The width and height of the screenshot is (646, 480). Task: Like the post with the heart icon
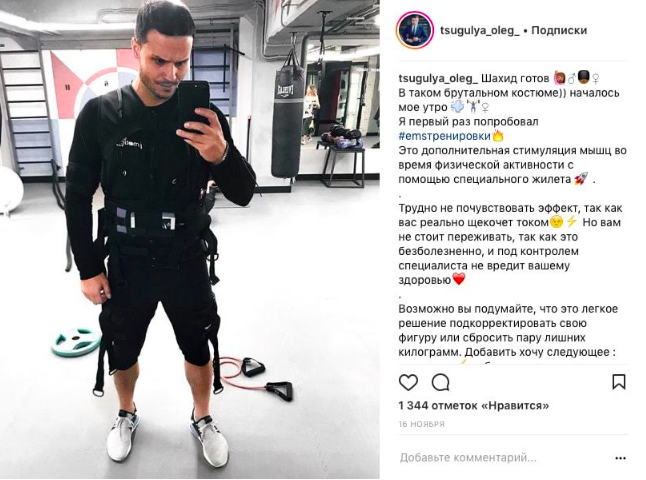pyautogui.click(x=408, y=382)
